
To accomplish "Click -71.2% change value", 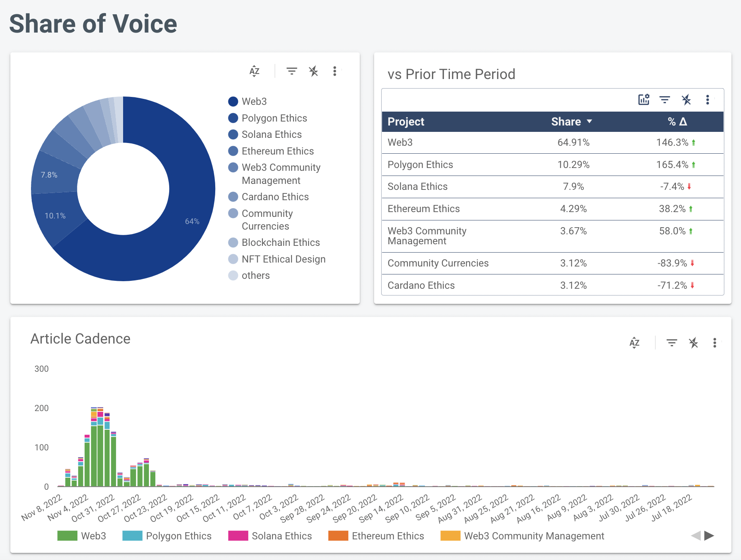I will click(x=672, y=285).
